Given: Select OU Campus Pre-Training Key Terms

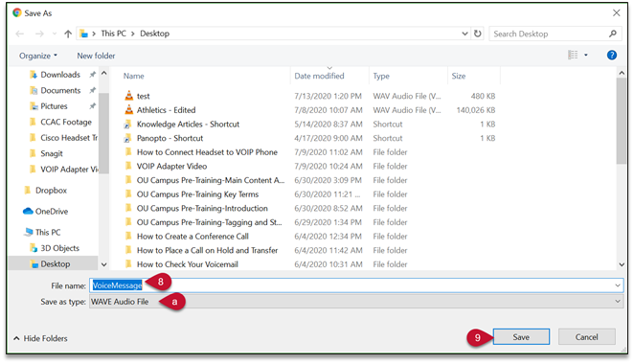Looking at the screenshot, I should (197, 194).
